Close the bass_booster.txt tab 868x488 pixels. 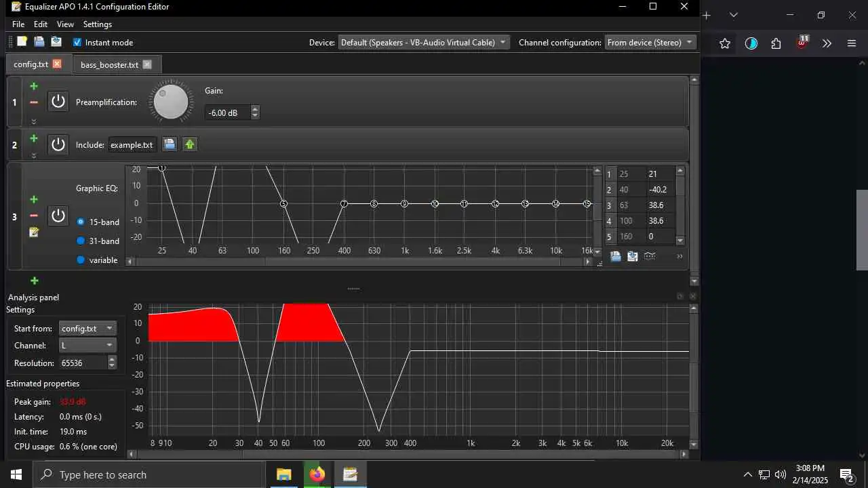pos(147,65)
